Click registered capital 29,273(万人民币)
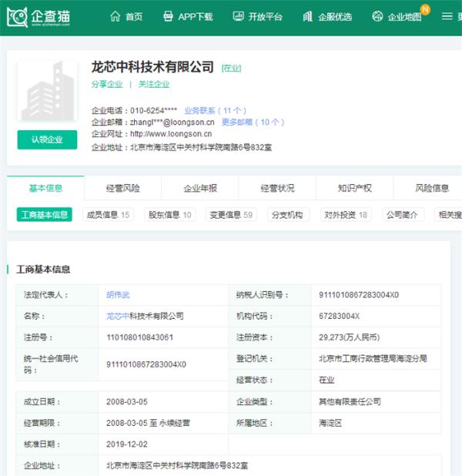This screenshot has height=476, width=462. point(349,337)
